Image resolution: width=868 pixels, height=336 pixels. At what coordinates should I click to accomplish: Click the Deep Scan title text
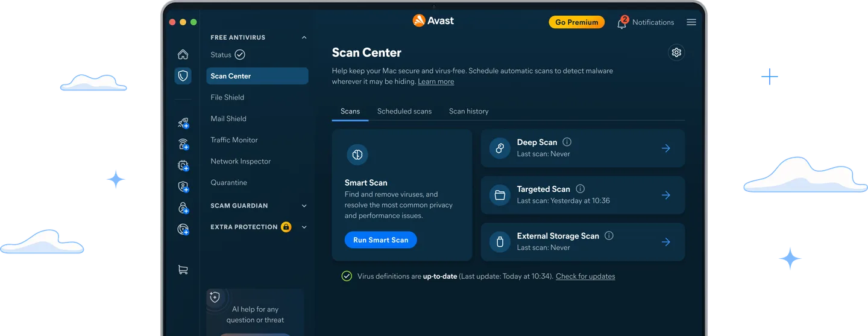pyautogui.click(x=536, y=142)
